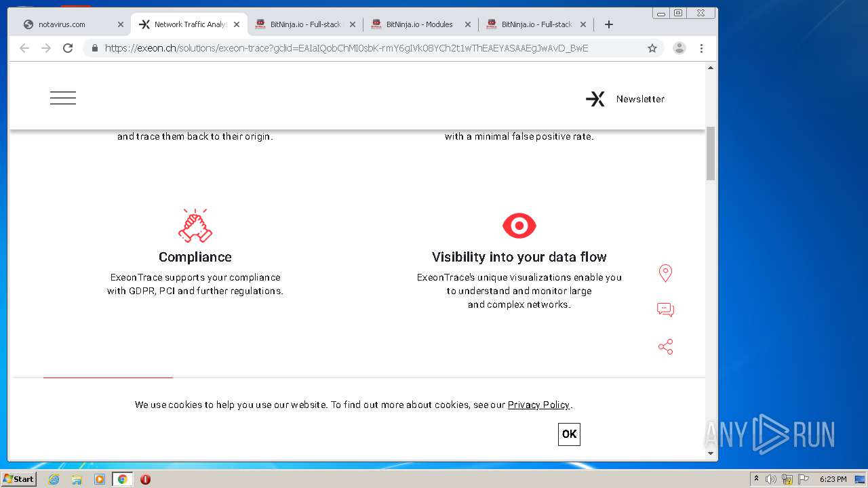Open the Action Center flag icon

(804, 479)
